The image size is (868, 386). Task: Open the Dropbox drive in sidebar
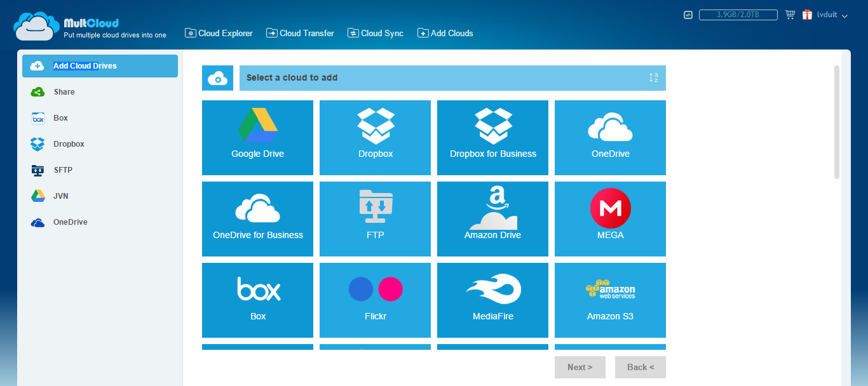pyautogui.click(x=100, y=144)
